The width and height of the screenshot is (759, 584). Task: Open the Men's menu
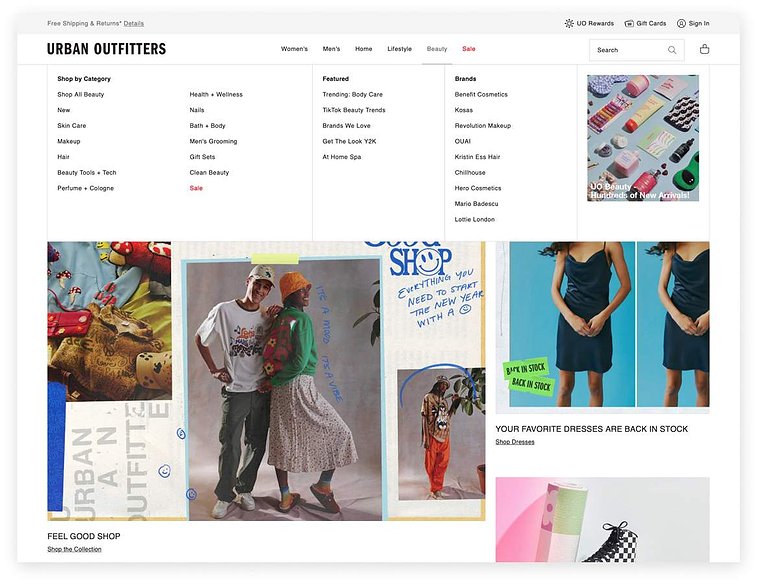pos(332,49)
